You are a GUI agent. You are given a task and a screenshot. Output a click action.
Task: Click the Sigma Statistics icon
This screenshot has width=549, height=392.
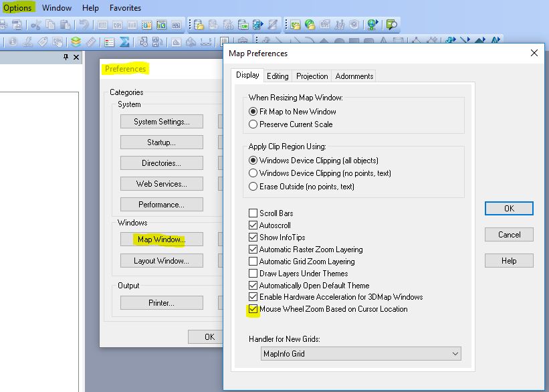[x=124, y=42]
